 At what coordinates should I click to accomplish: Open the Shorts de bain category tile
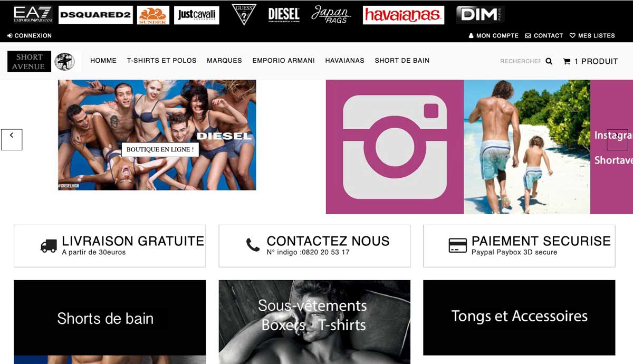110,322
